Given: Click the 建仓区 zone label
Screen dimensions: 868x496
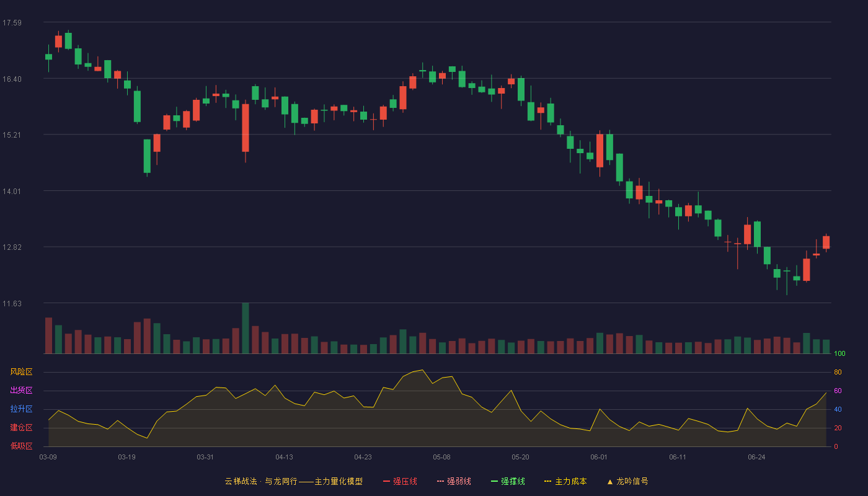Looking at the screenshot, I should pos(21,428).
